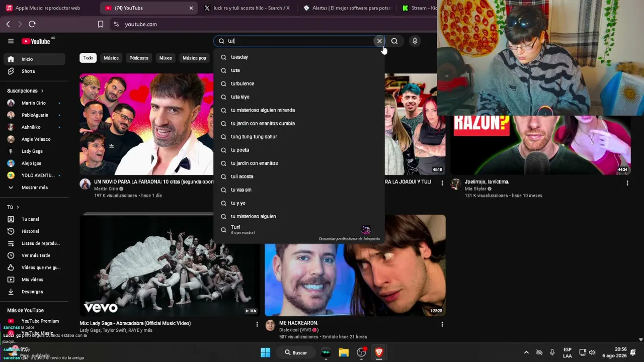Open PabloAgustin subscription channel
The image size is (644, 362).
[x=34, y=115]
